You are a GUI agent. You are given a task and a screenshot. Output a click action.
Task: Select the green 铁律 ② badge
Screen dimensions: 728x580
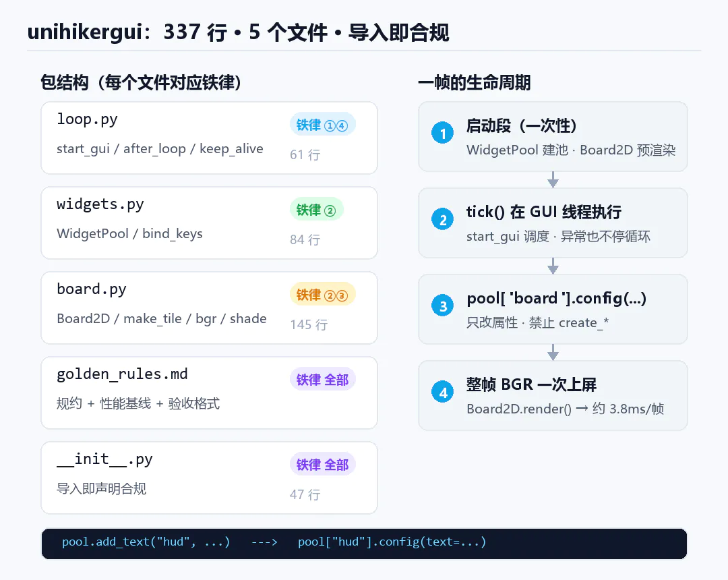coord(317,210)
